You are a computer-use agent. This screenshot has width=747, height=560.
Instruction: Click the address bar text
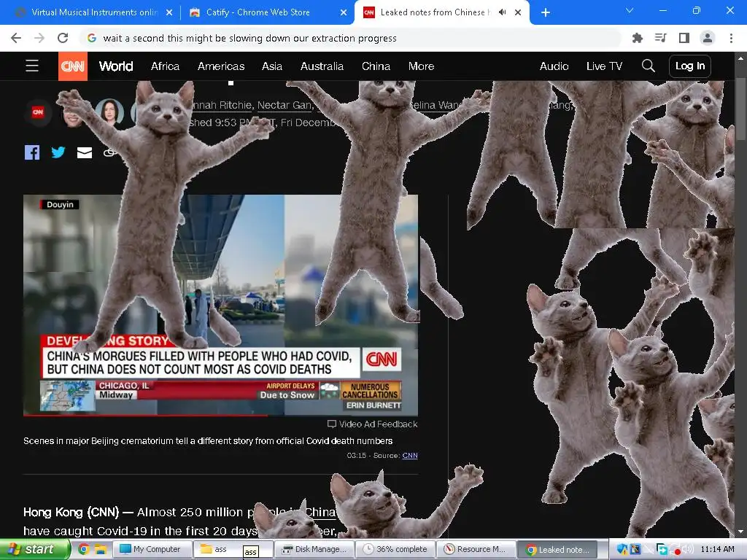(x=249, y=38)
